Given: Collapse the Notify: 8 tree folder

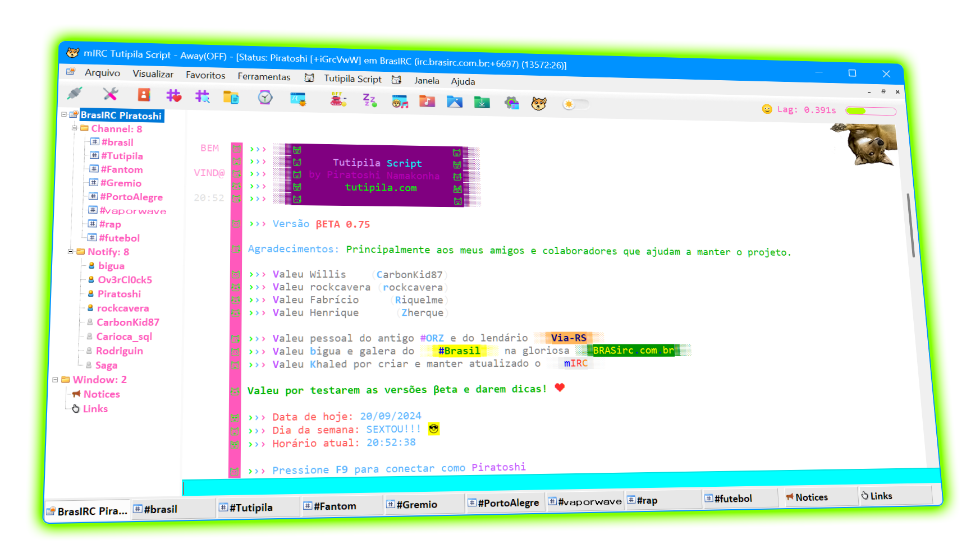Looking at the screenshot, I should click(71, 251).
